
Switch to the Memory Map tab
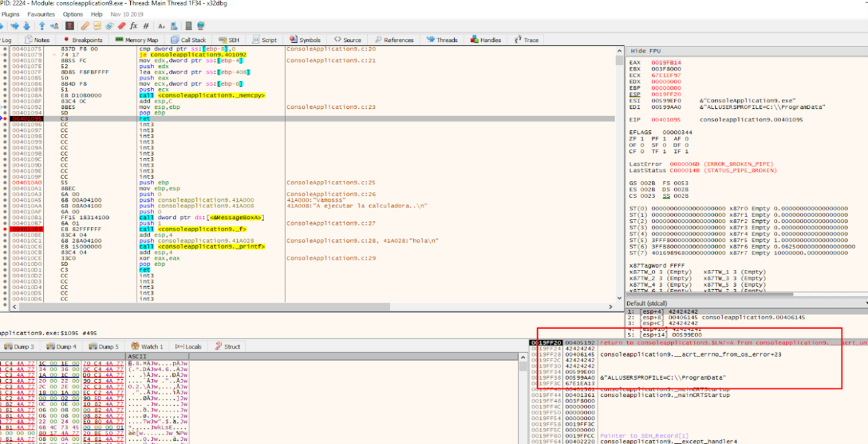point(136,40)
